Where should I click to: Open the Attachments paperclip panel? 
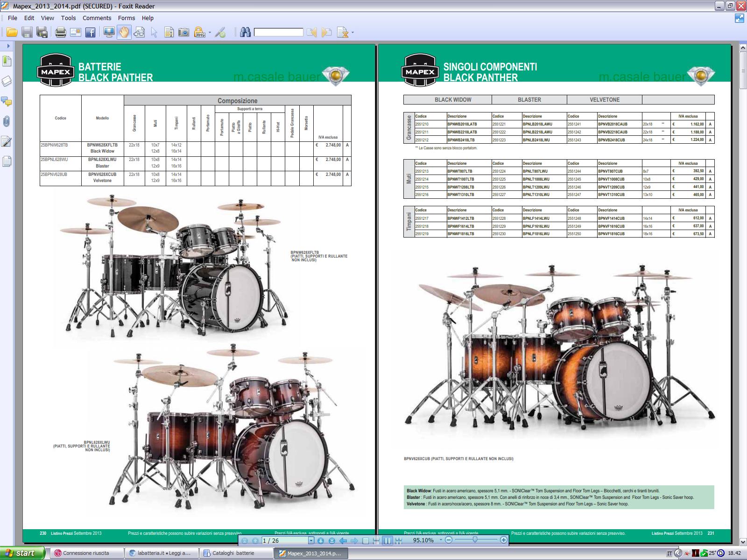7,121
